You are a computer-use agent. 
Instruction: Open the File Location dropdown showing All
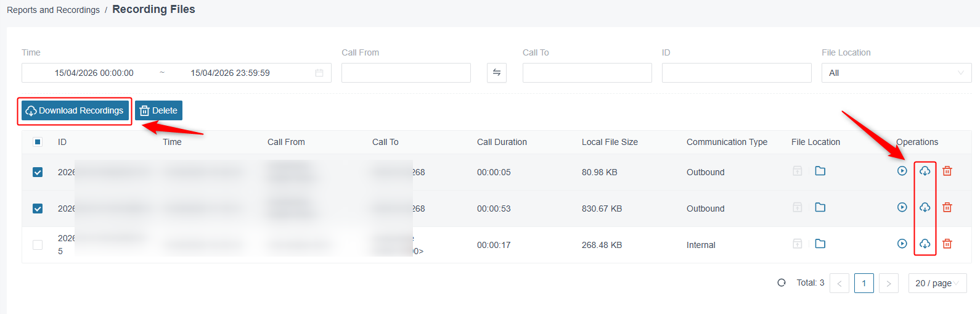point(896,73)
